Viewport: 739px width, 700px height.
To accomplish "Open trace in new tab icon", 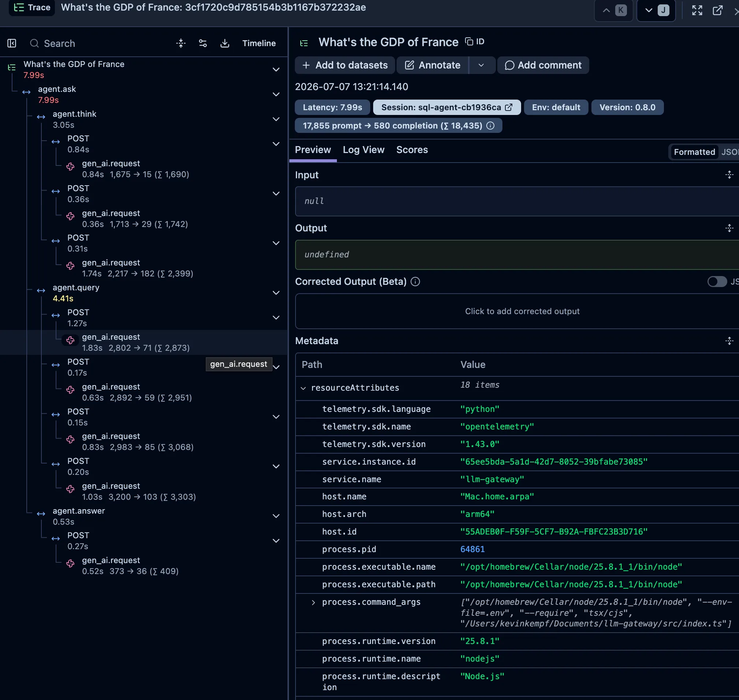I will pos(717,11).
